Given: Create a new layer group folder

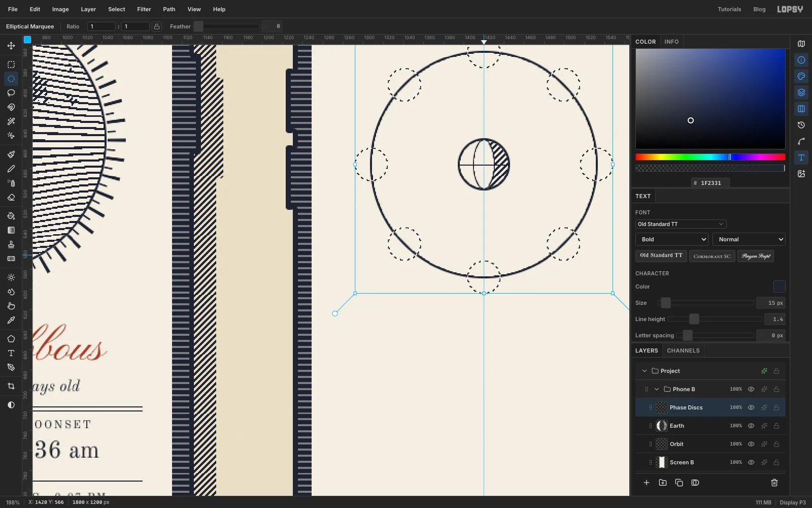Looking at the screenshot, I should (663, 483).
